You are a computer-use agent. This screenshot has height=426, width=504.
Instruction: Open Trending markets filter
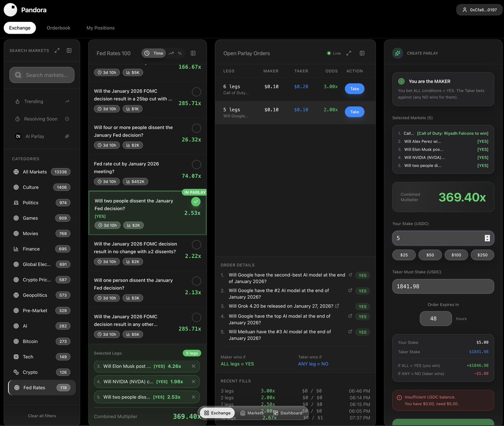(42, 102)
